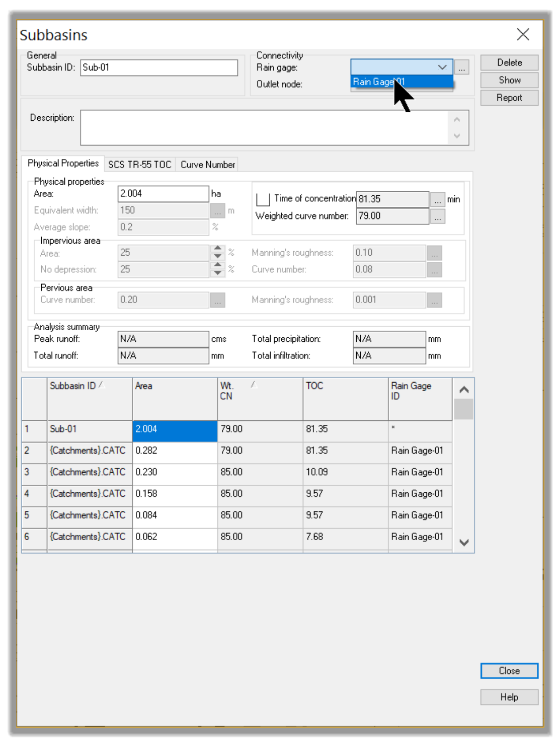Image resolution: width=560 pixels, height=746 pixels.
Task: Enable the Time of concentration checkbox
Action: (x=263, y=199)
